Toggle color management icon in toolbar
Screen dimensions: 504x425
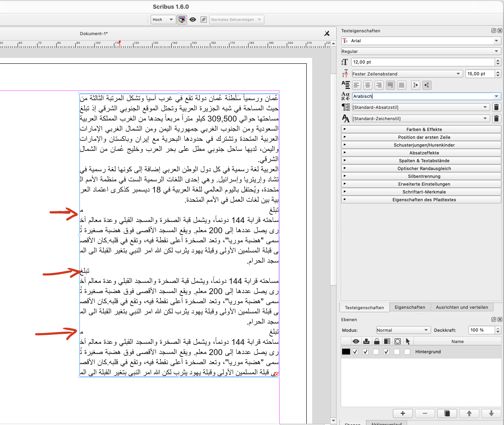182,20
